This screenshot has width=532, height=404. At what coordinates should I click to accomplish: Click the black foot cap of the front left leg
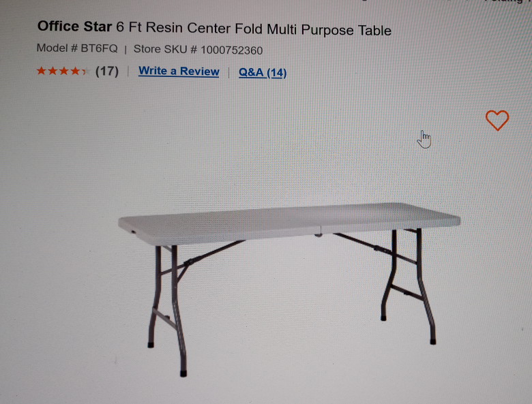point(183,373)
